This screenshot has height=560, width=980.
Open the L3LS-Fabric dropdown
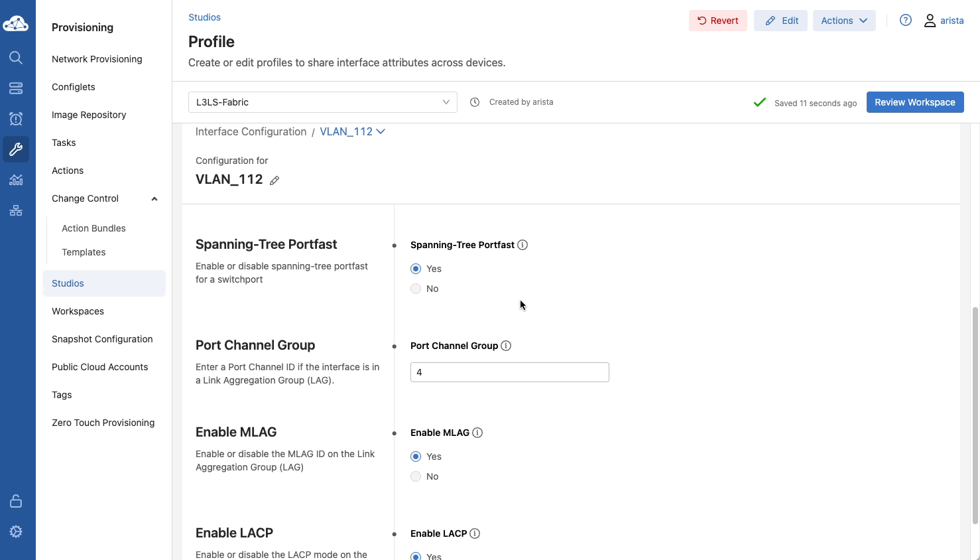point(322,102)
